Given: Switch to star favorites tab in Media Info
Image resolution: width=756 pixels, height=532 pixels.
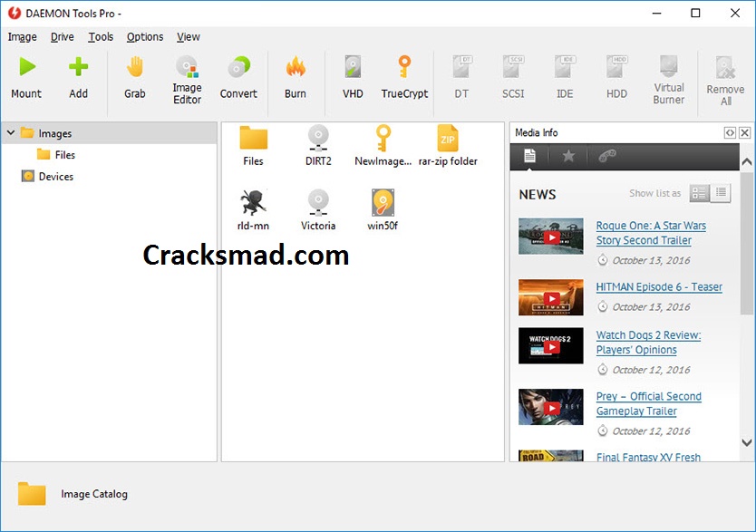Looking at the screenshot, I should click(568, 156).
